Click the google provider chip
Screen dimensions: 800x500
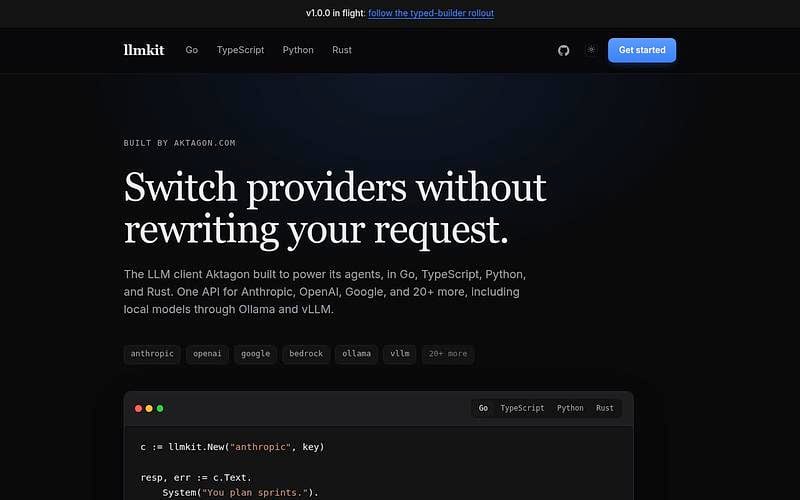[256, 354]
